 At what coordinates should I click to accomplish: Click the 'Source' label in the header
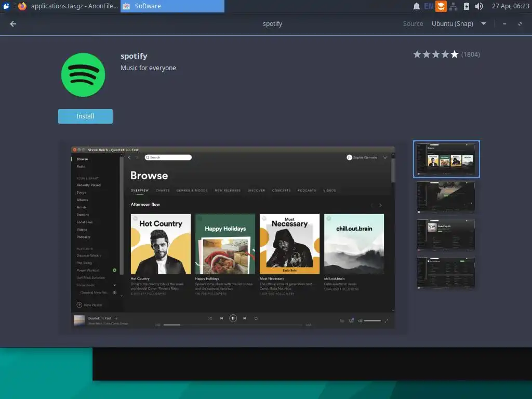click(413, 24)
